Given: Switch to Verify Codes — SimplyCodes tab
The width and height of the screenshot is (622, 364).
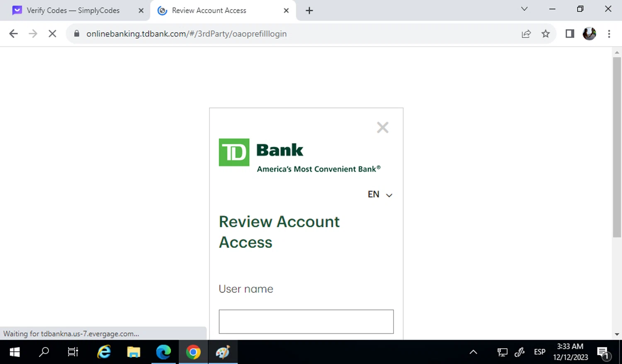Looking at the screenshot, I should pos(73,10).
